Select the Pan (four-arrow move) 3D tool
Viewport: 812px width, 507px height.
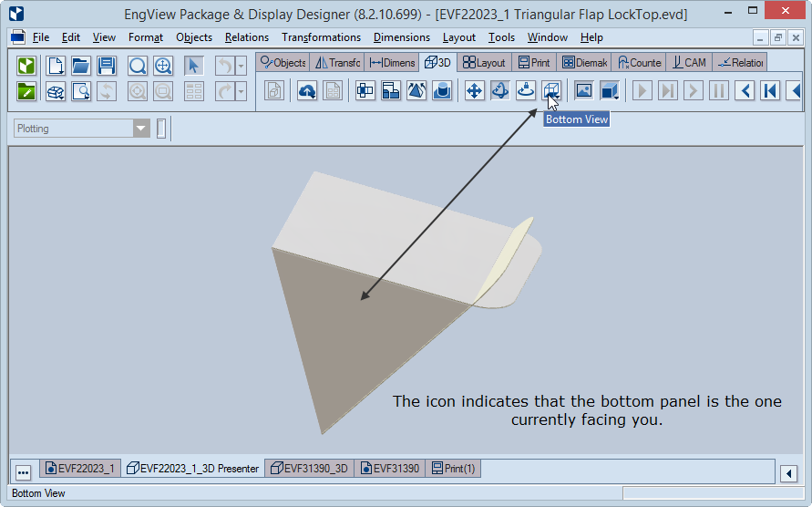click(x=474, y=90)
